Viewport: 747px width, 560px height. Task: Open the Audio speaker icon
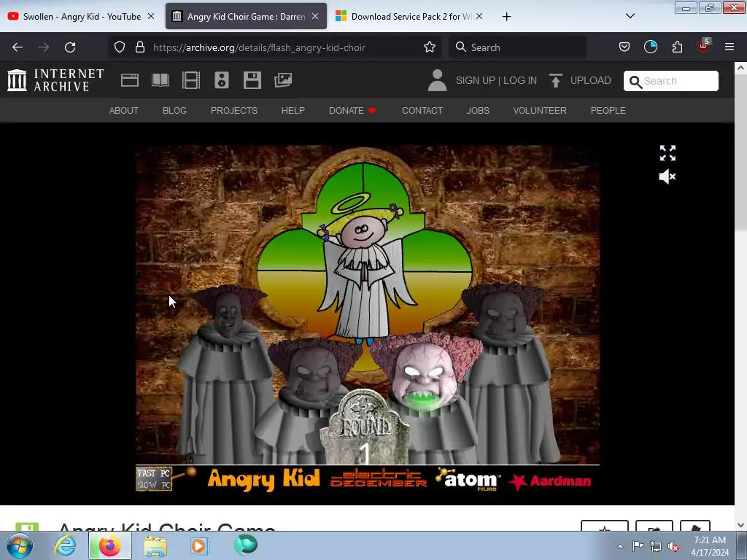222,80
